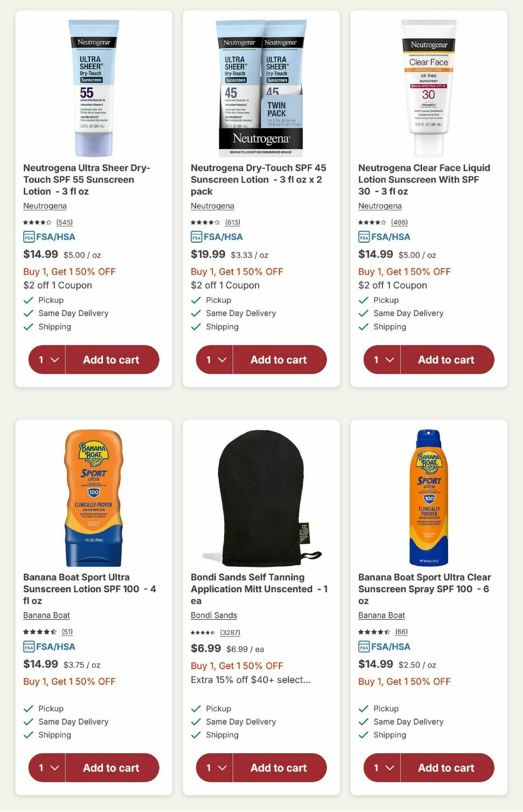Screen dimensions: 523x812
Task: Click the FSA/HSA icon under Neutrogena Ultra Sheer SPF 55
Action: (29, 237)
